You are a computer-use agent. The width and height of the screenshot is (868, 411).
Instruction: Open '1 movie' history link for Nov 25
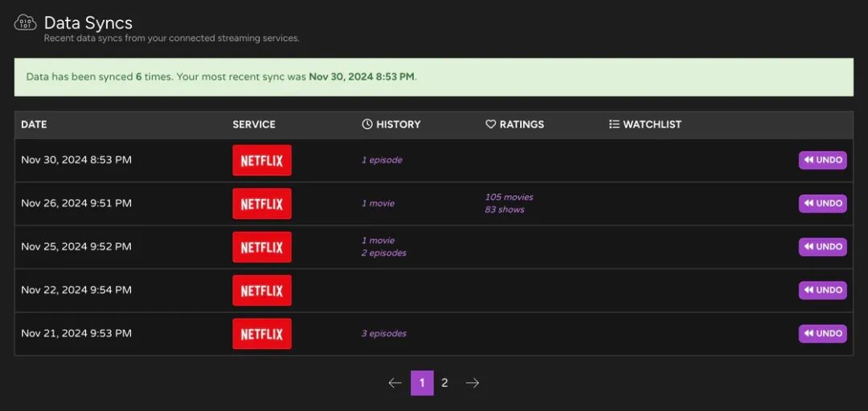[x=378, y=240]
